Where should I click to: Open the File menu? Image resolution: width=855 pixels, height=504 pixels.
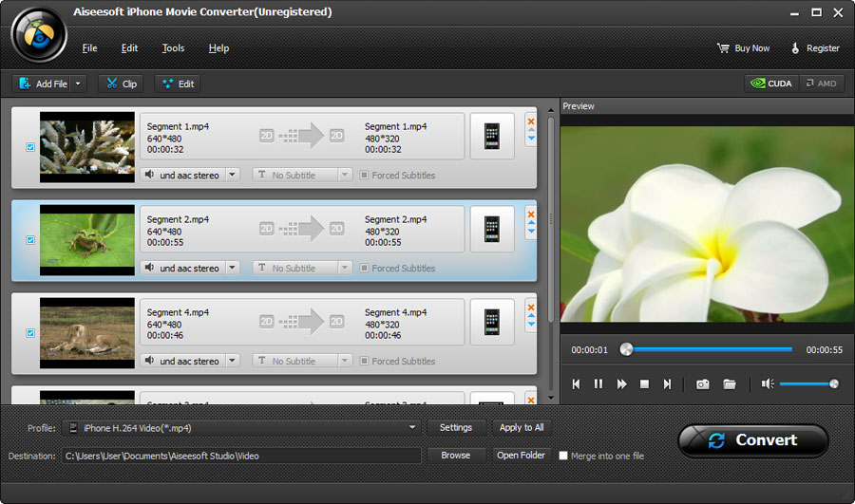pos(89,48)
